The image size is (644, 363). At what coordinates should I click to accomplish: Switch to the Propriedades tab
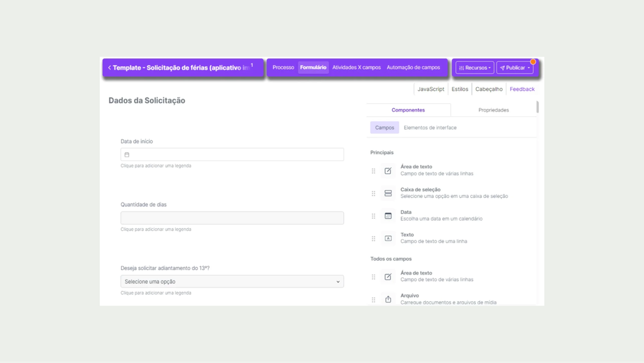pyautogui.click(x=493, y=110)
